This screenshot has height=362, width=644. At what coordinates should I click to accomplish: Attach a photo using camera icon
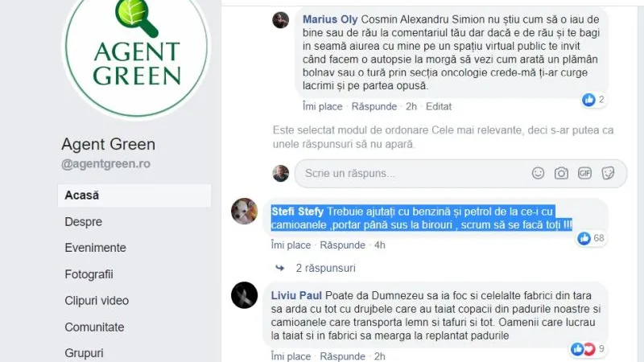point(561,173)
